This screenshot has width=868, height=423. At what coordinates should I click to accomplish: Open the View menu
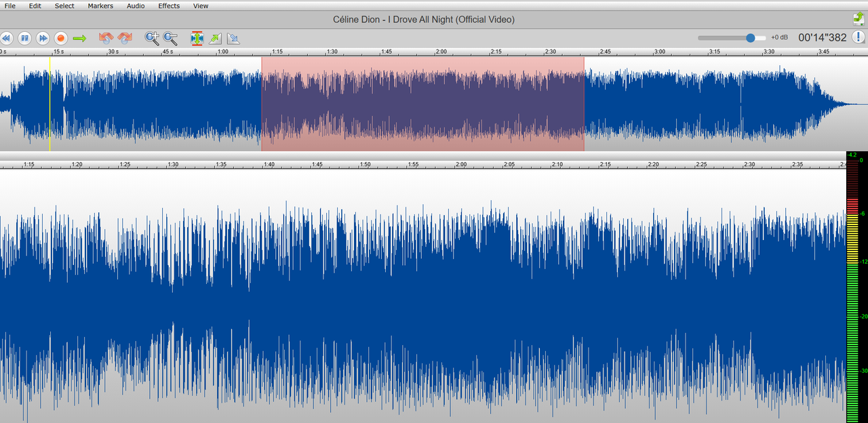coord(201,5)
